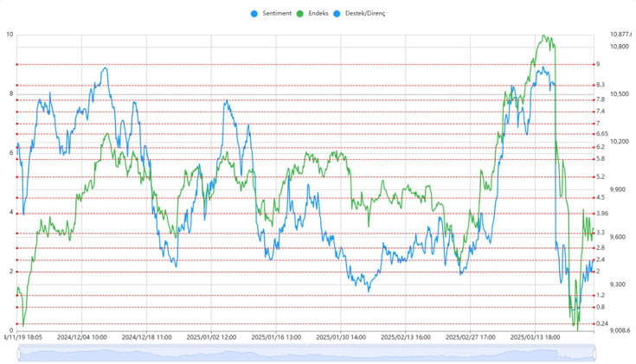Click the 2025/01/16 13:00 date label
Screen dimensions: 636x364
point(276,337)
